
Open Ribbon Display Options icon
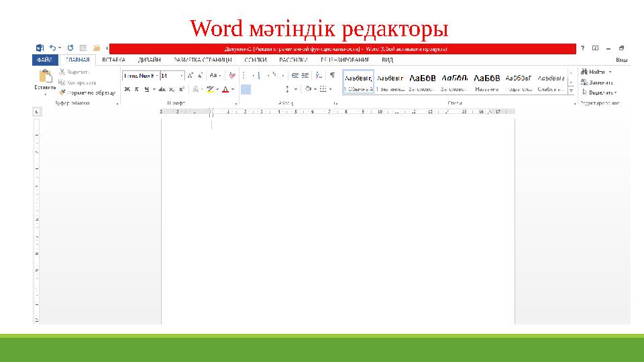(x=595, y=48)
